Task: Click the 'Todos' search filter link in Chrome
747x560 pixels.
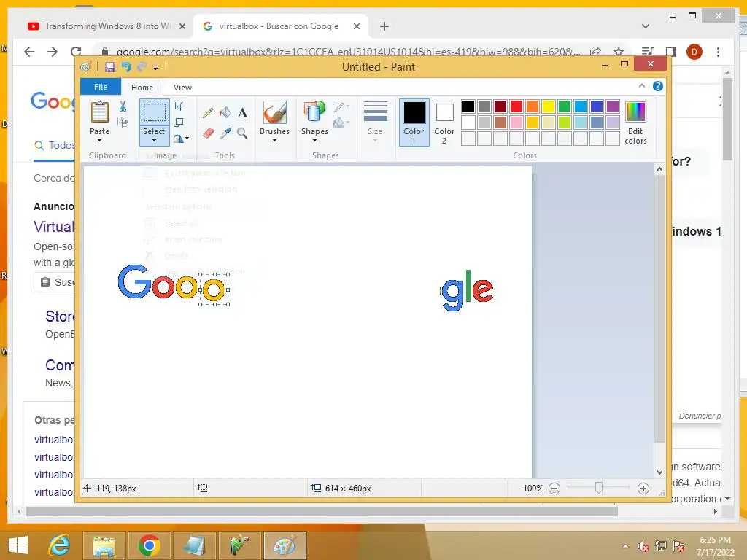Action: tap(54, 145)
